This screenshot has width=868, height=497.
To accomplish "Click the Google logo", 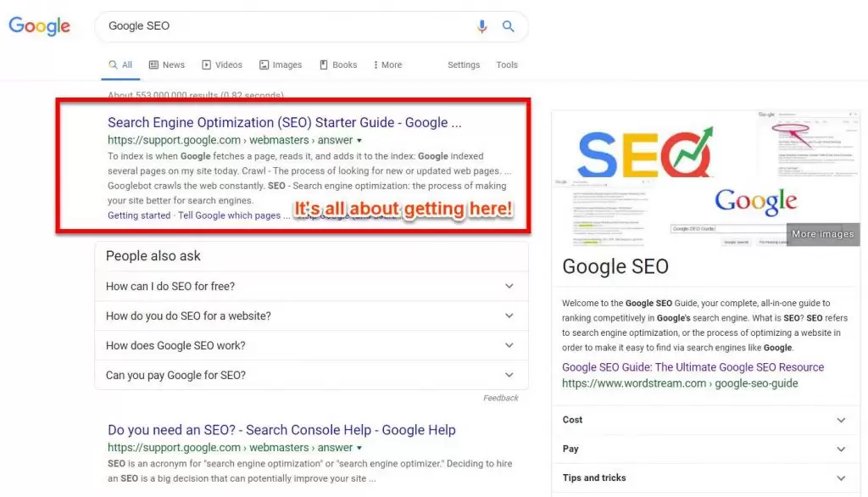I will point(39,26).
